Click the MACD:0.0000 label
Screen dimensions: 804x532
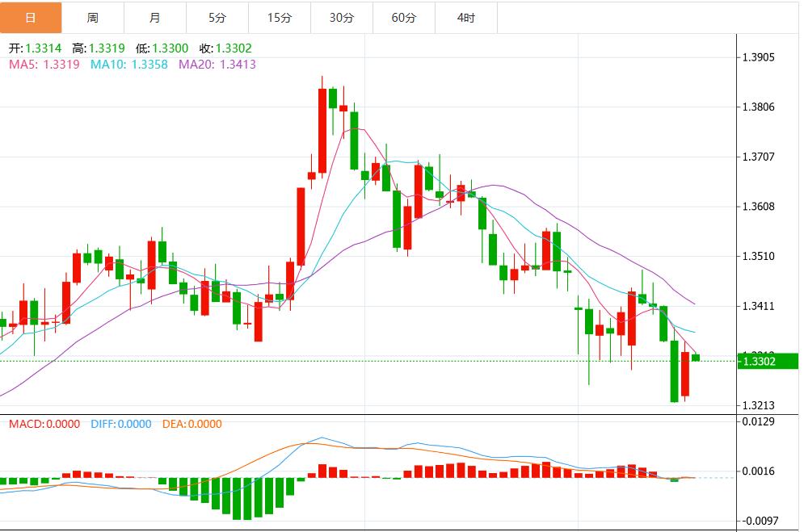(x=44, y=424)
